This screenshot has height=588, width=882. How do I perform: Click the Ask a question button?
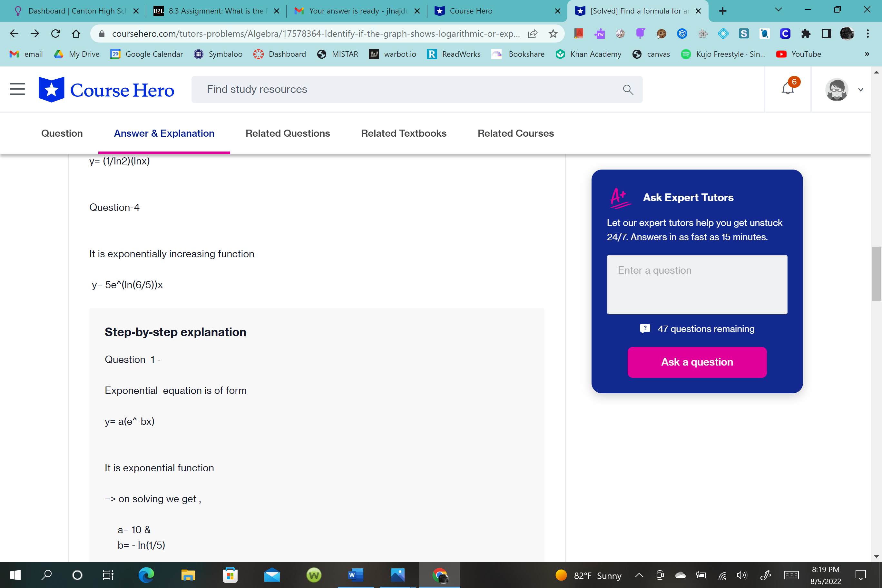tap(697, 362)
